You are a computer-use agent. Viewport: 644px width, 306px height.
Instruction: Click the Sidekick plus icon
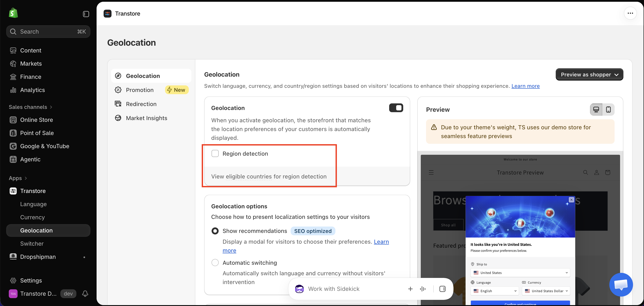(410, 289)
